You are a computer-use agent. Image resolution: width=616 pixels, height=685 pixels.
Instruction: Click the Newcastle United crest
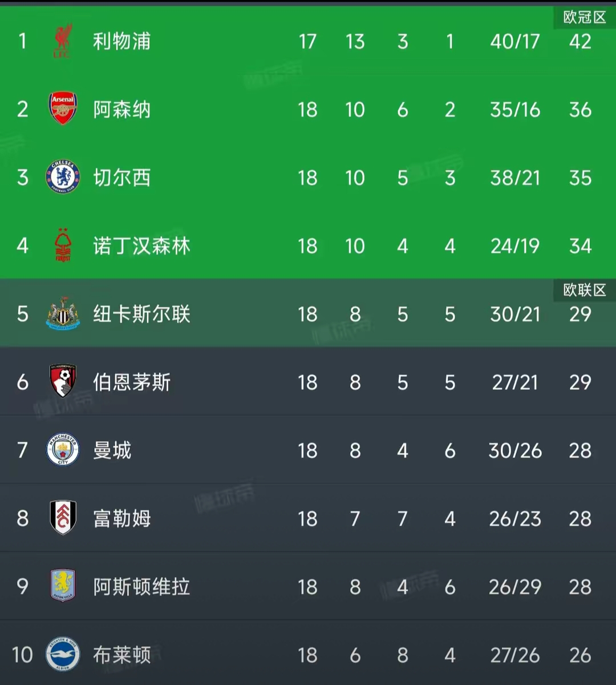pos(63,313)
